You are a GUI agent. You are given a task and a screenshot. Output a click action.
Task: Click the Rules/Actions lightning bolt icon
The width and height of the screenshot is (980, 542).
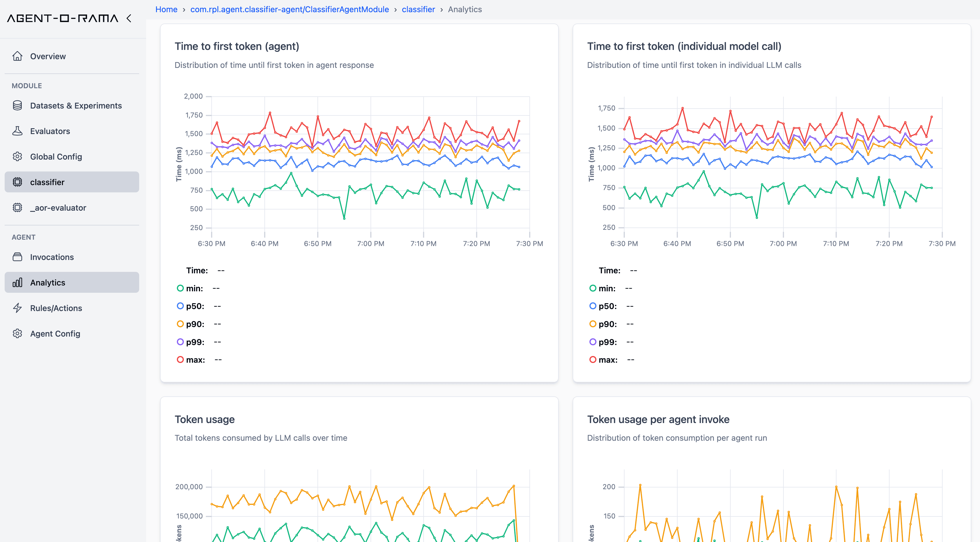coord(17,308)
